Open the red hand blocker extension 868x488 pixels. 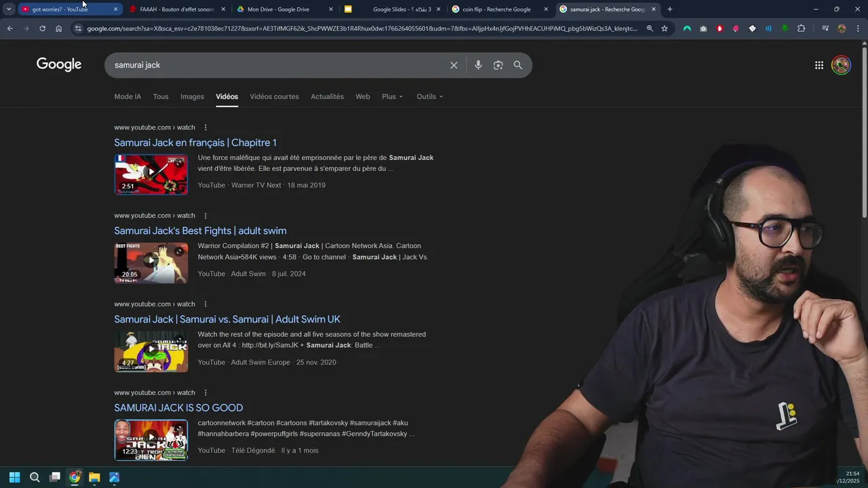(719, 28)
